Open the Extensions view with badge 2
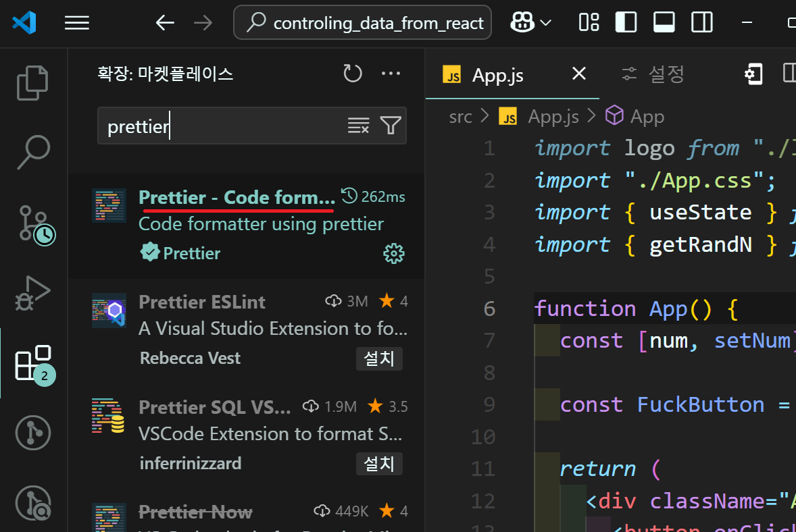 tap(34, 365)
